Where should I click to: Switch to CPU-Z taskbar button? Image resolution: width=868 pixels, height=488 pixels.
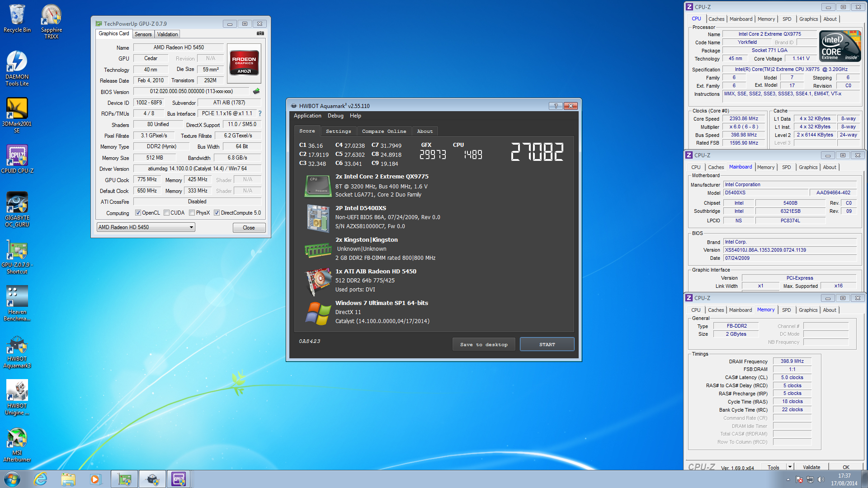tap(179, 479)
